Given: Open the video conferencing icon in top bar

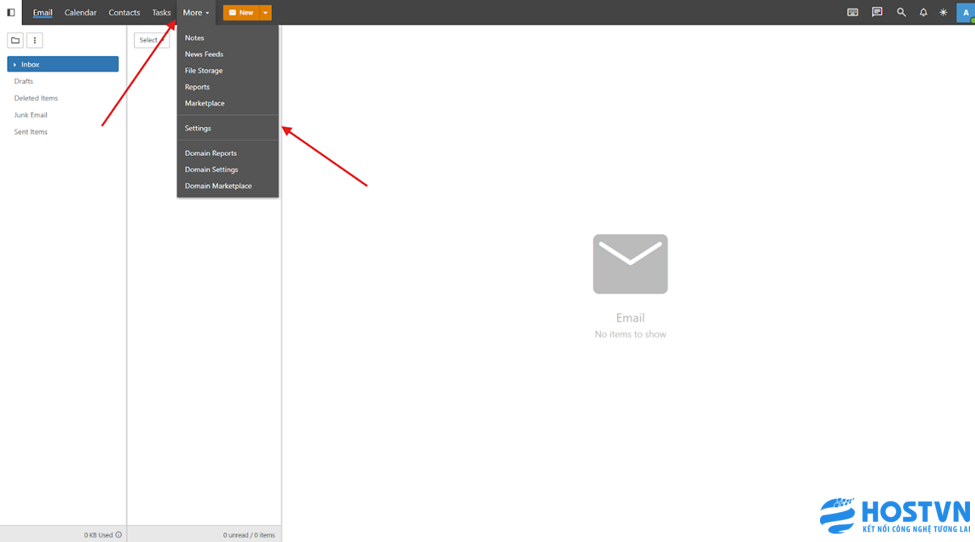Looking at the screenshot, I should [852, 13].
